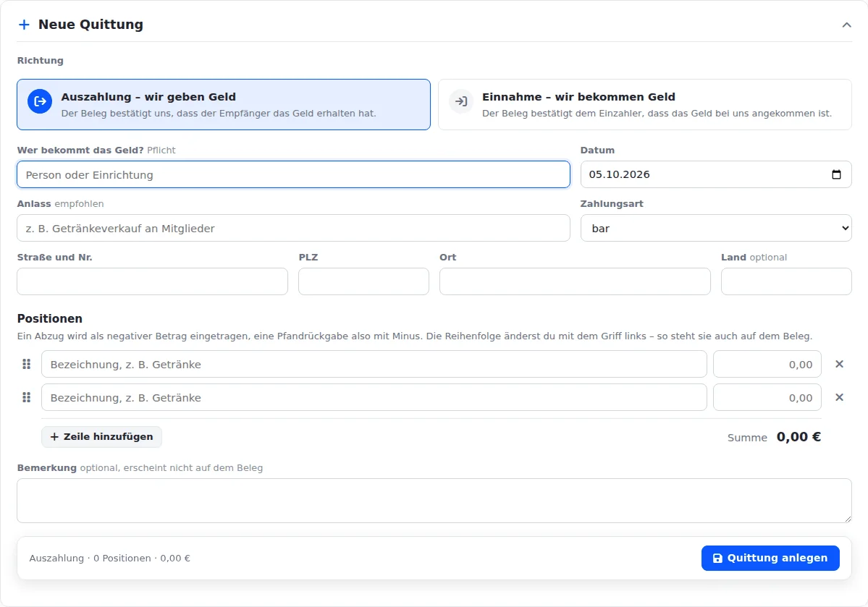Image resolution: width=868 pixels, height=607 pixels.
Task: Click the second position amount field
Action: pos(767,397)
